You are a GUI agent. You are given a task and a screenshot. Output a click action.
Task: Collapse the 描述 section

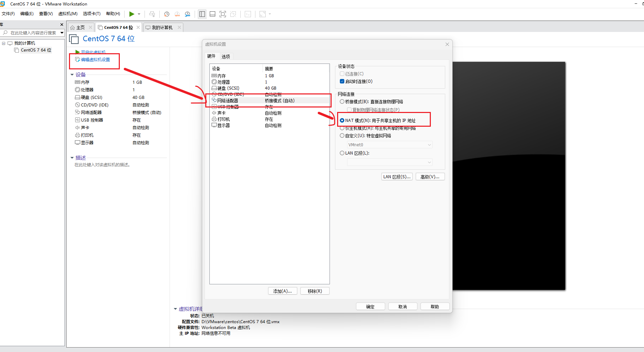click(x=72, y=158)
